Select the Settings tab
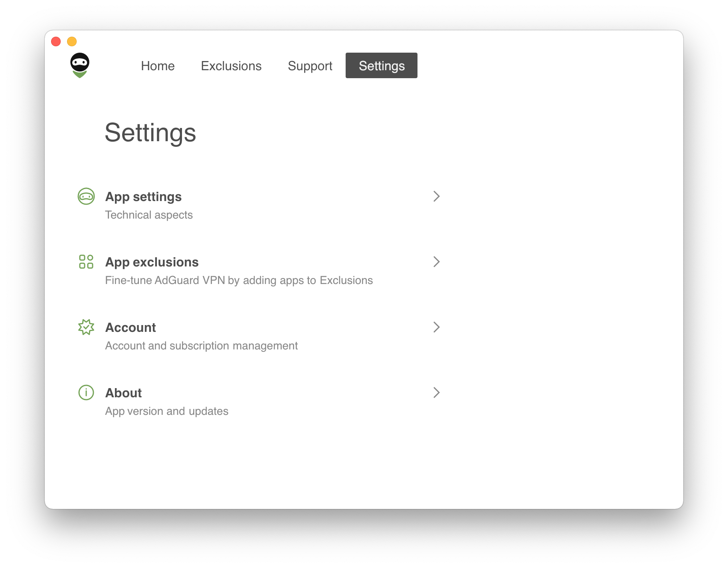The height and width of the screenshot is (568, 728). [x=382, y=65]
